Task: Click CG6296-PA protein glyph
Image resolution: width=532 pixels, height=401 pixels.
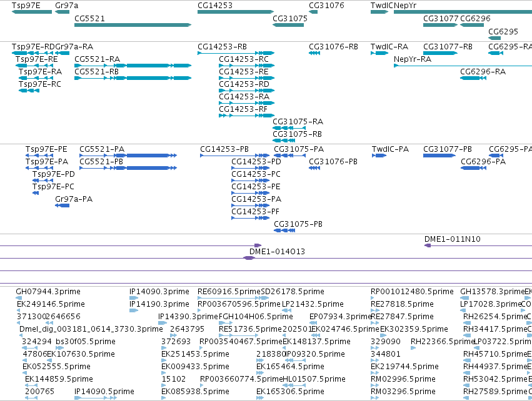Action: [474, 168]
